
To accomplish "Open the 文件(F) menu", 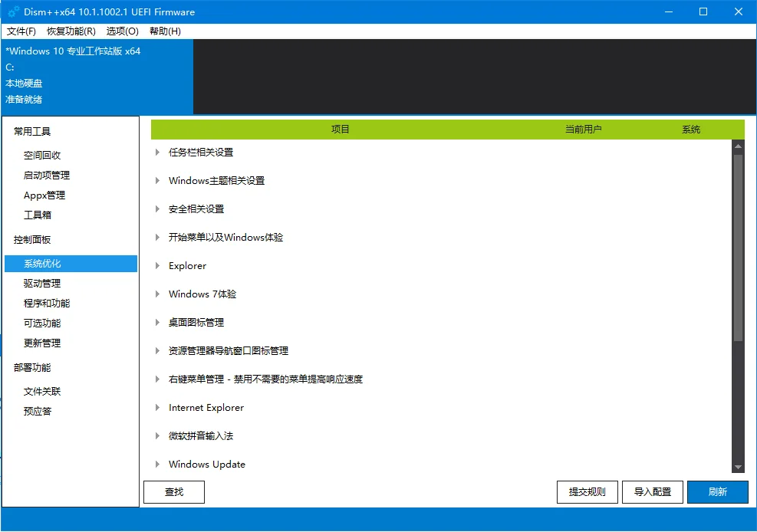I will [x=20, y=31].
